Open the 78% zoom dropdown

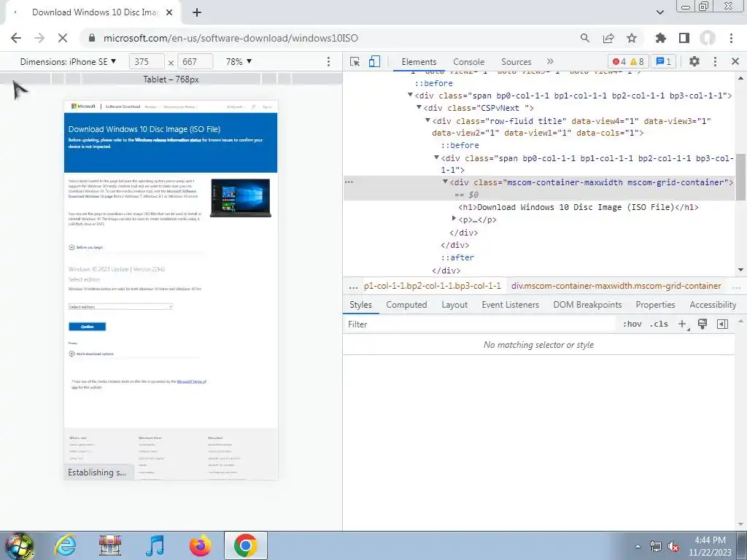point(239,62)
